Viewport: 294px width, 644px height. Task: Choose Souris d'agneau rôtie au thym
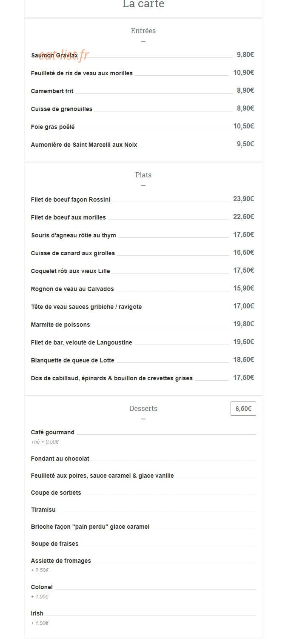74,235
